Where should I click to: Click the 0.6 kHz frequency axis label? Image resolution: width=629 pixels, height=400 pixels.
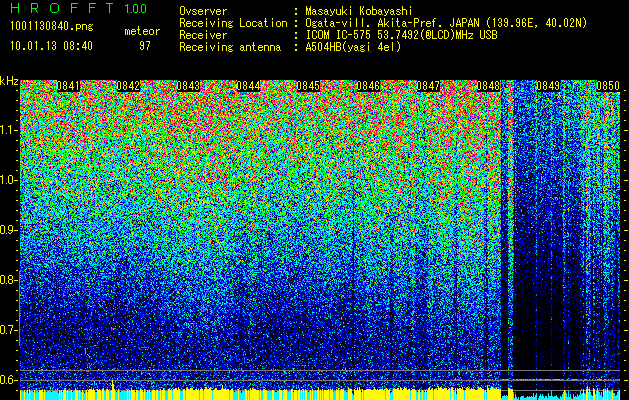tap(8, 380)
